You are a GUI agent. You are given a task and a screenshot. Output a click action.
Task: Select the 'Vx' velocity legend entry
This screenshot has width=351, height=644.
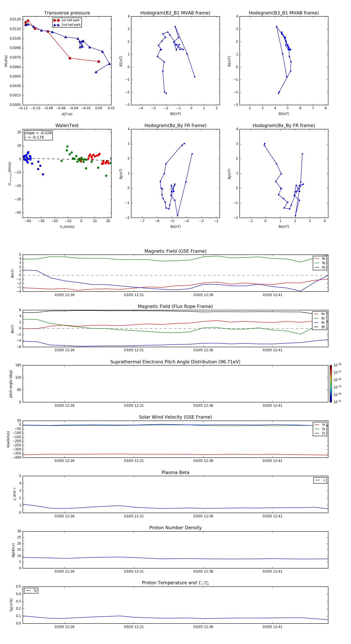pyautogui.click(x=320, y=424)
